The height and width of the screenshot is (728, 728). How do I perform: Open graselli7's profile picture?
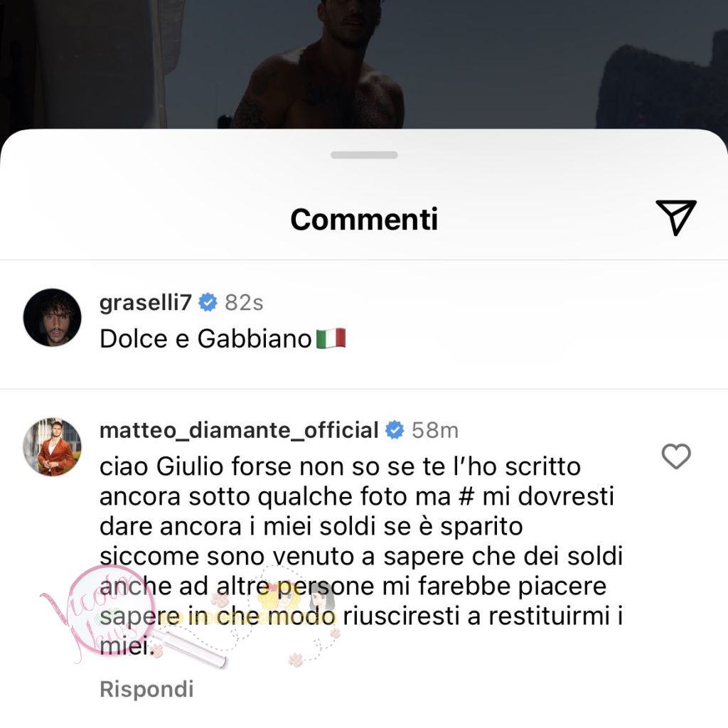coord(52,318)
